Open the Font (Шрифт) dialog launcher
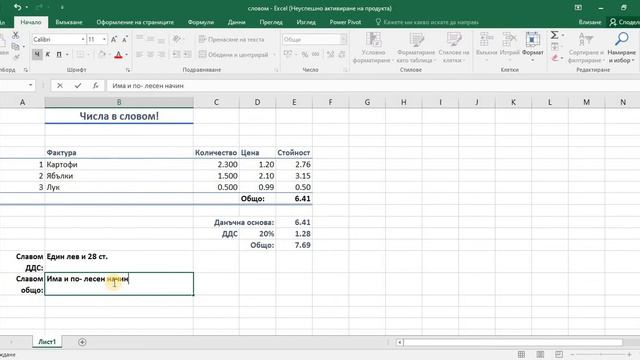This screenshot has width=640, height=360. [128, 70]
